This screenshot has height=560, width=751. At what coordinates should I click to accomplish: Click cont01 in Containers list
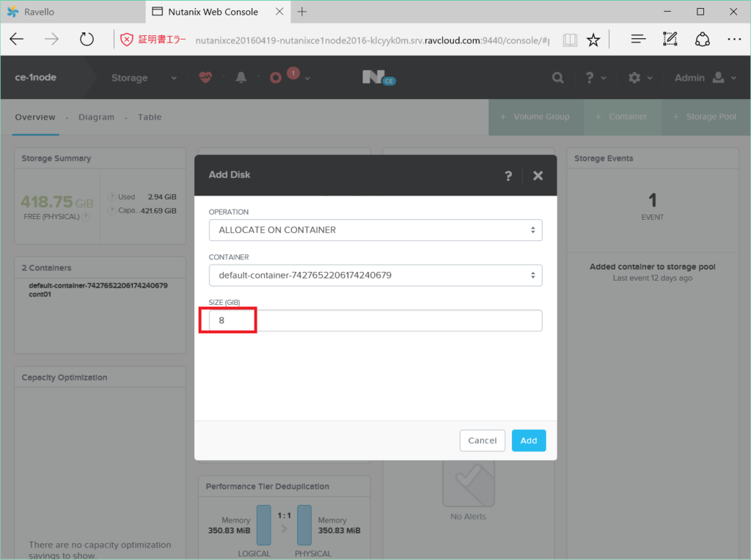[40, 295]
